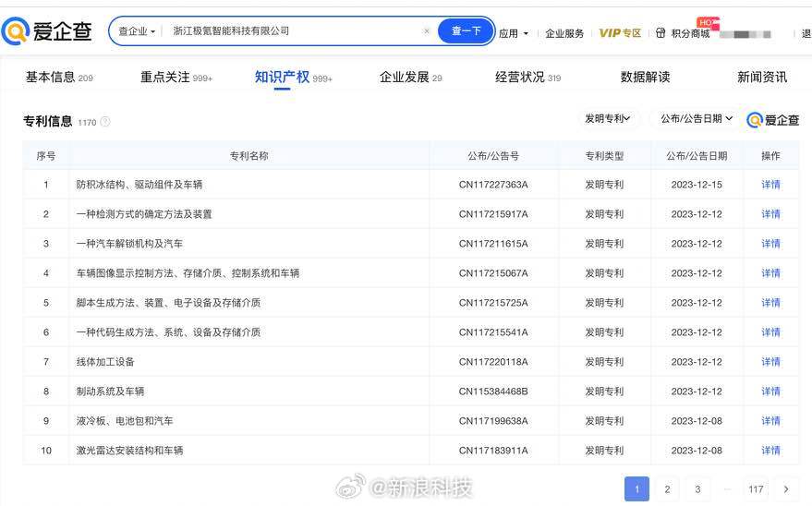
Task: Go to page 2 in pagination
Action: pos(667,489)
